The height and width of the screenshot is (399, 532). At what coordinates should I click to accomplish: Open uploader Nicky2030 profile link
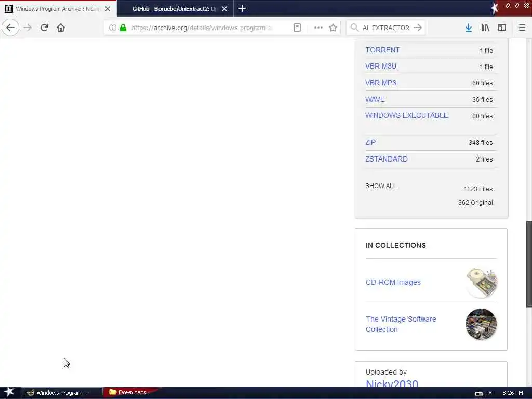[392, 383]
